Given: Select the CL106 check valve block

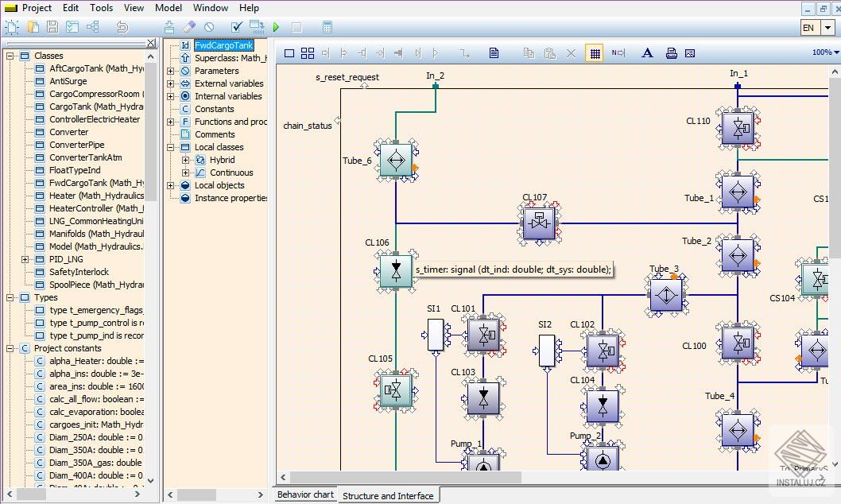Looking at the screenshot, I should [396, 271].
